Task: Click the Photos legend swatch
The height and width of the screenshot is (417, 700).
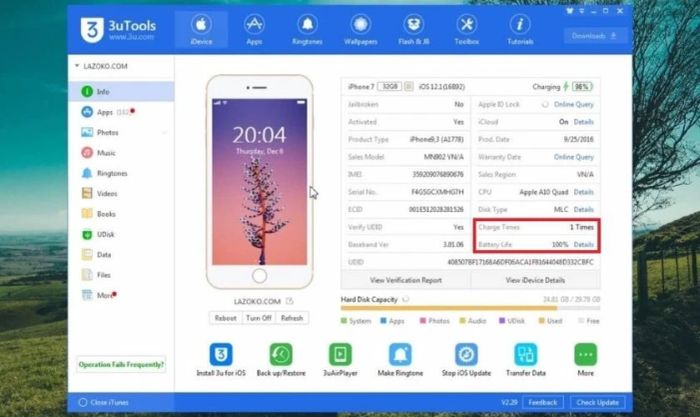Action: 422,321
